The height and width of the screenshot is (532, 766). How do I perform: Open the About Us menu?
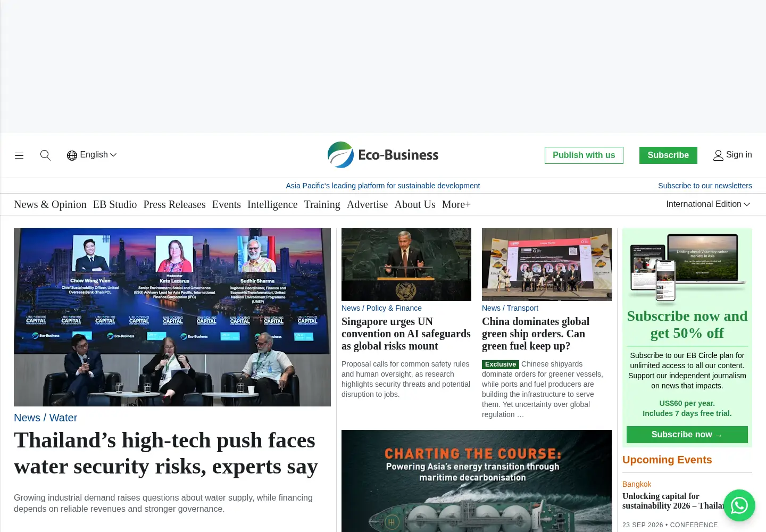[x=415, y=204]
